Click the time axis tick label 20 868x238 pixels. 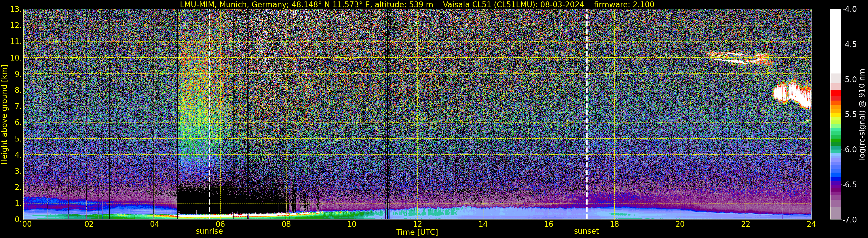click(680, 224)
